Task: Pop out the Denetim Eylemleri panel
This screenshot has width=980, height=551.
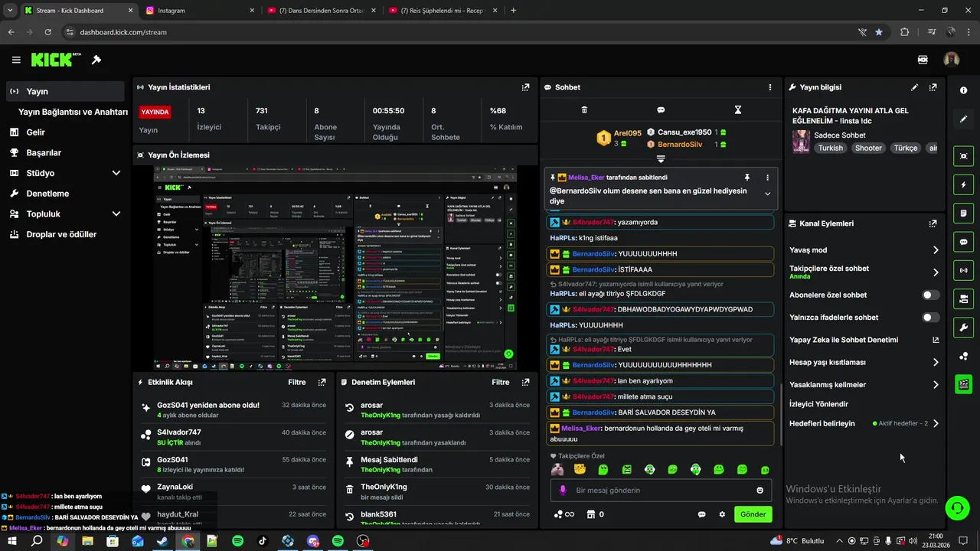Action: (x=525, y=382)
